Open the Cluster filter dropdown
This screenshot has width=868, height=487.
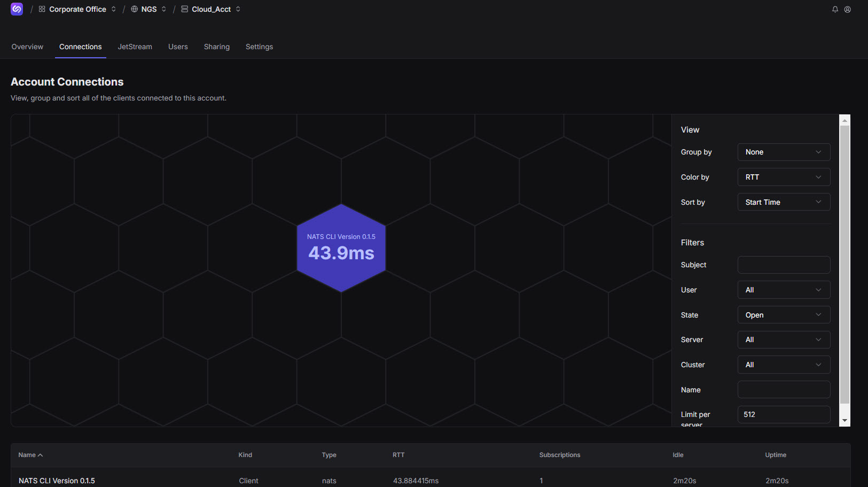(x=784, y=365)
